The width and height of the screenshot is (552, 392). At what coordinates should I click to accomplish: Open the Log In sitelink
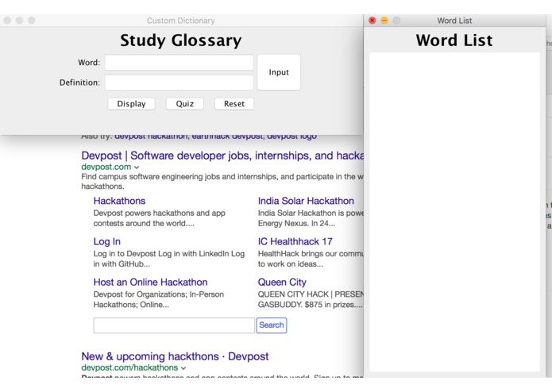pyautogui.click(x=107, y=241)
